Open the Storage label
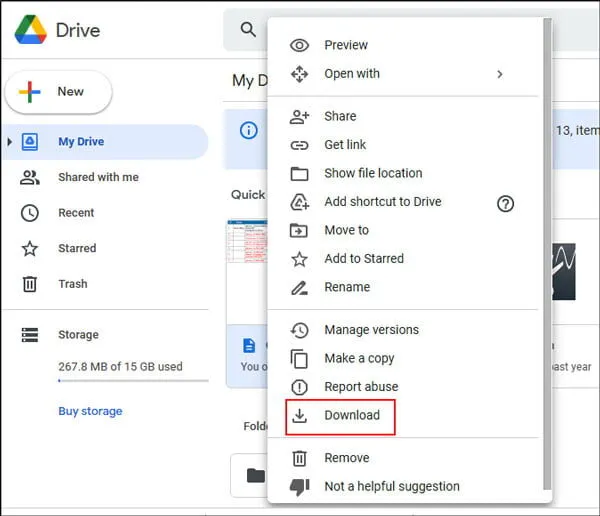The image size is (600, 516). tap(78, 335)
